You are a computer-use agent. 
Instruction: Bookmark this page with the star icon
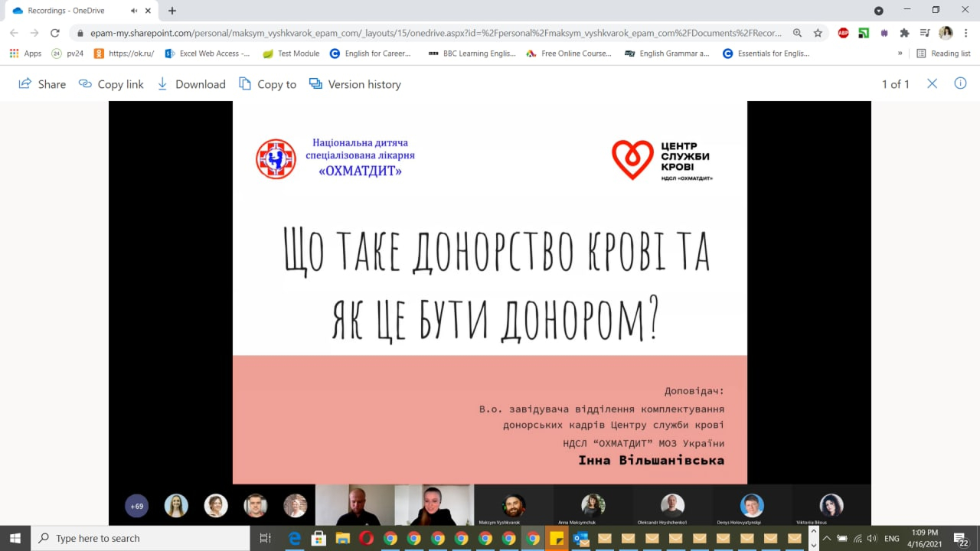point(818,33)
